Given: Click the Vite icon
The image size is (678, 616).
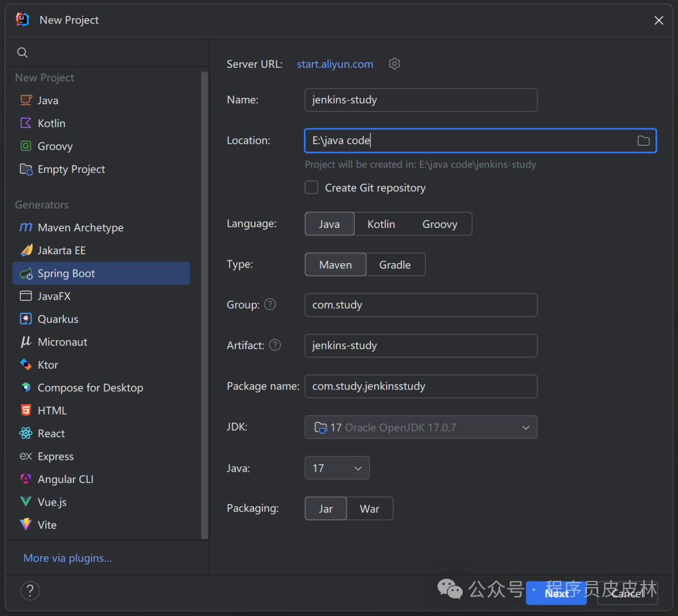Looking at the screenshot, I should coord(26,524).
